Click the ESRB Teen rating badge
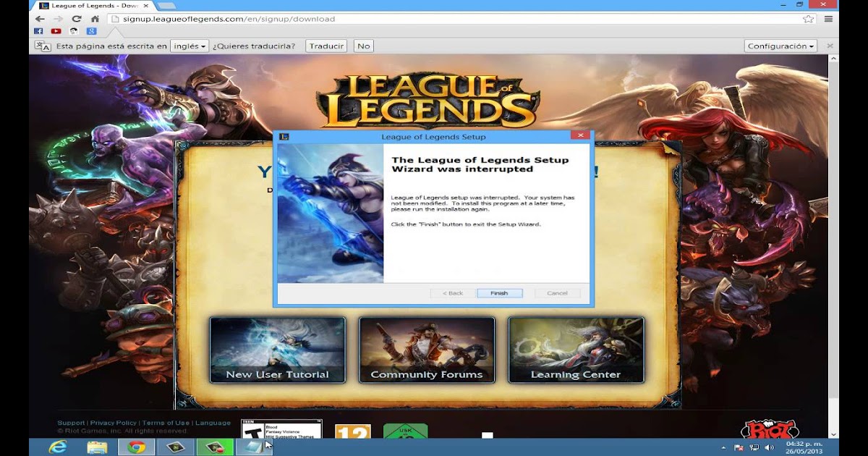868x456 pixels. point(281,428)
